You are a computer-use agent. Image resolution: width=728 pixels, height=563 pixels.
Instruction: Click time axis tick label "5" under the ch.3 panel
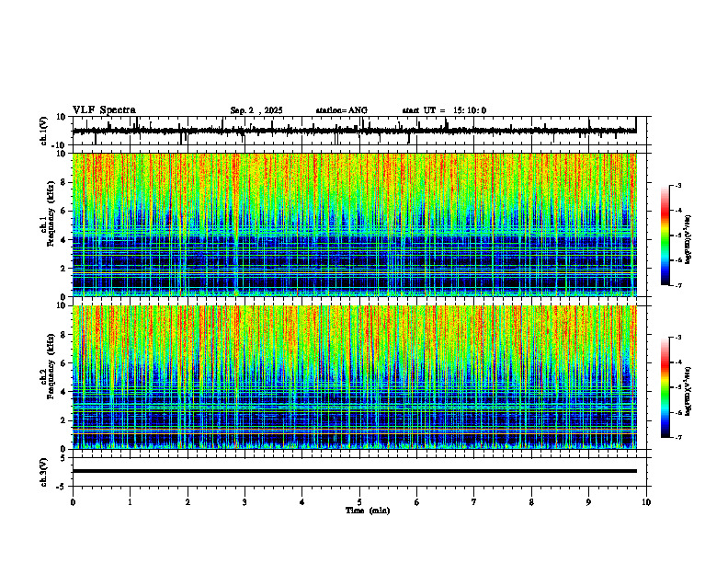point(359,502)
